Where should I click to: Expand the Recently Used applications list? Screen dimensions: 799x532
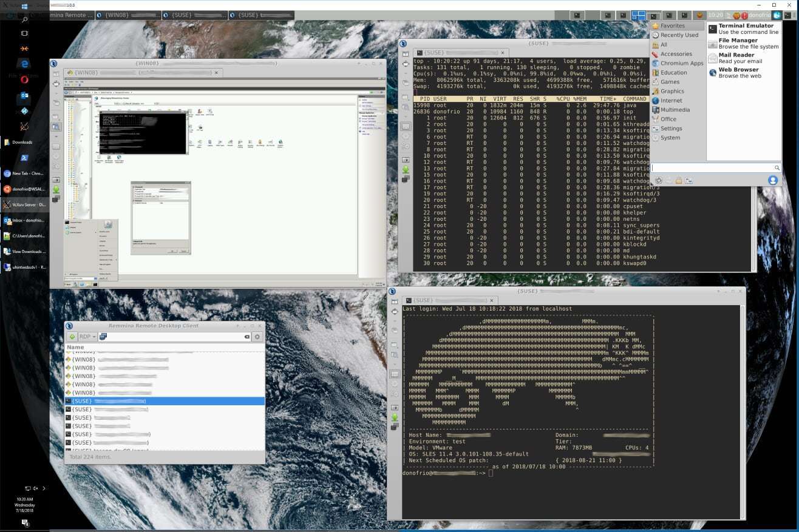pos(678,35)
